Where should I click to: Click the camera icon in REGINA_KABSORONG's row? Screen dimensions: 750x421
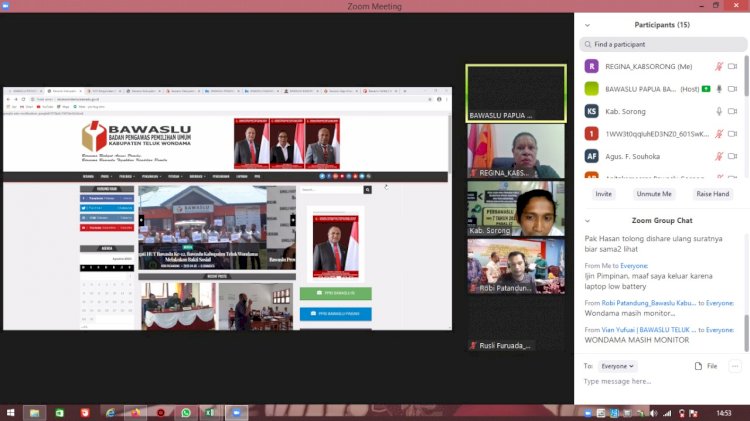point(732,66)
